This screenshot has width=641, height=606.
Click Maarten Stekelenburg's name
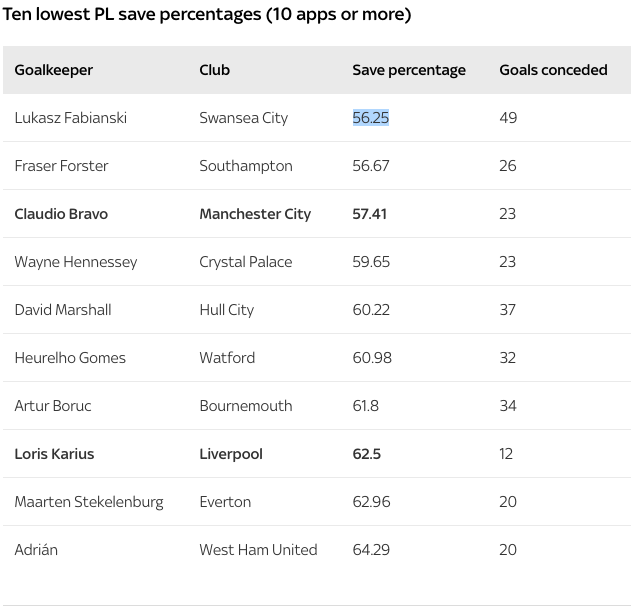tap(89, 502)
